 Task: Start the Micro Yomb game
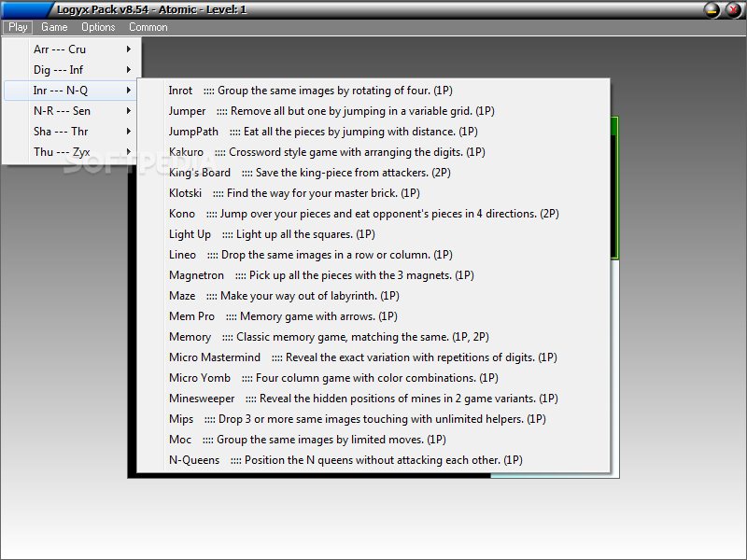click(373, 378)
